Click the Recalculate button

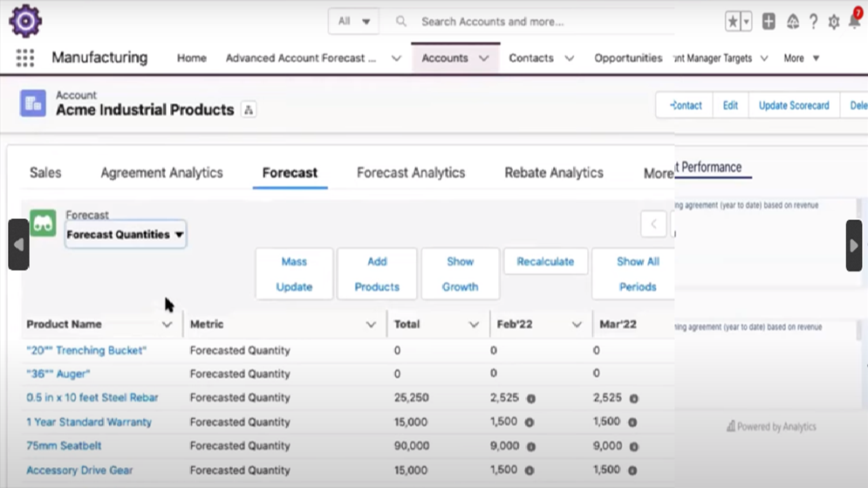pyautogui.click(x=545, y=261)
